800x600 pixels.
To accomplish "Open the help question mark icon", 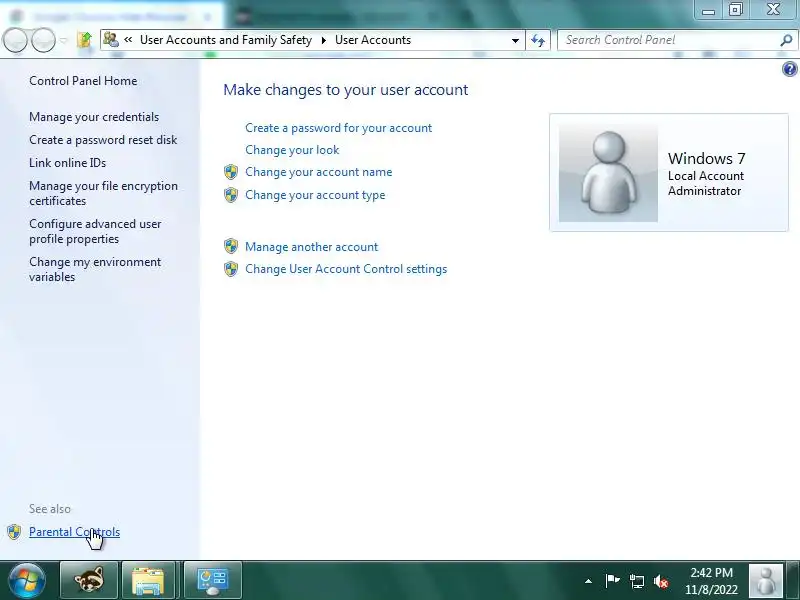I will pyautogui.click(x=789, y=69).
